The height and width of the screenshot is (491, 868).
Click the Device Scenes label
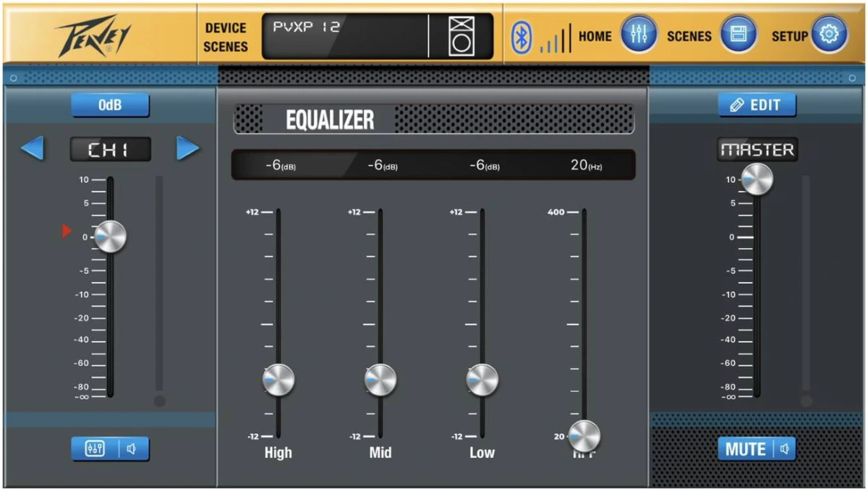(x=225, y=37)
